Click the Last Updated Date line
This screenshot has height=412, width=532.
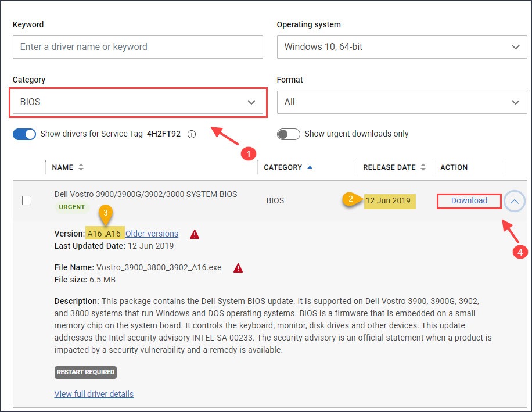click(114, 246)
